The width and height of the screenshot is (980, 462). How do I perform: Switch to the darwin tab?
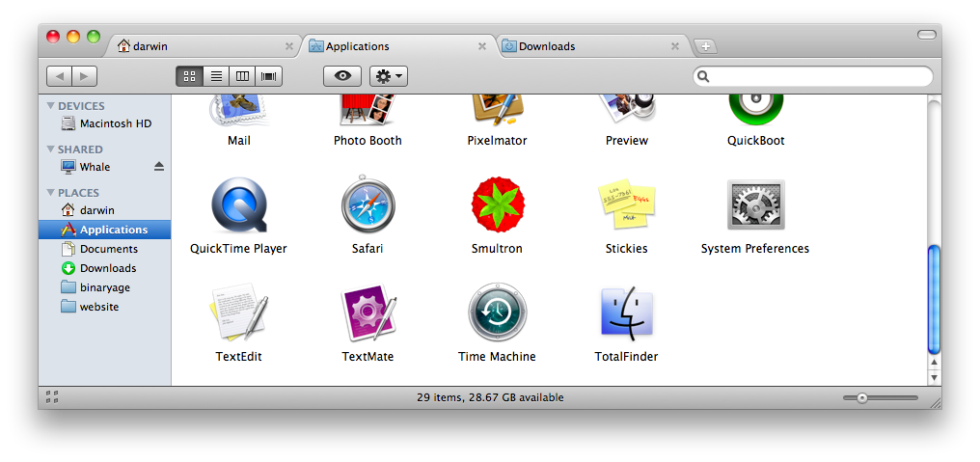(x=204, y=46)
